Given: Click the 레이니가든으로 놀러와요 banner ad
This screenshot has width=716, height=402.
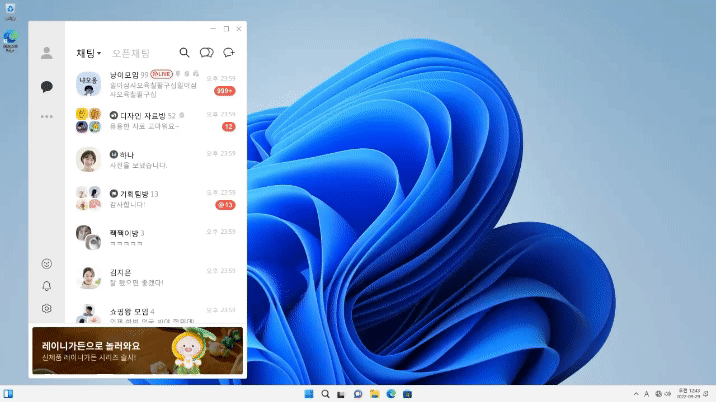Looking at the screenshot, I should point(137,351).
